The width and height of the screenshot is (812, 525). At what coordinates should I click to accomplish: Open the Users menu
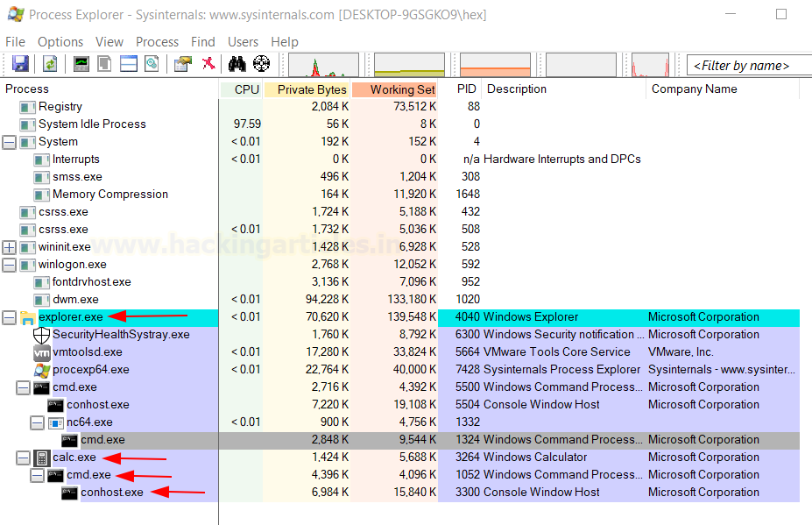[243, 42]
